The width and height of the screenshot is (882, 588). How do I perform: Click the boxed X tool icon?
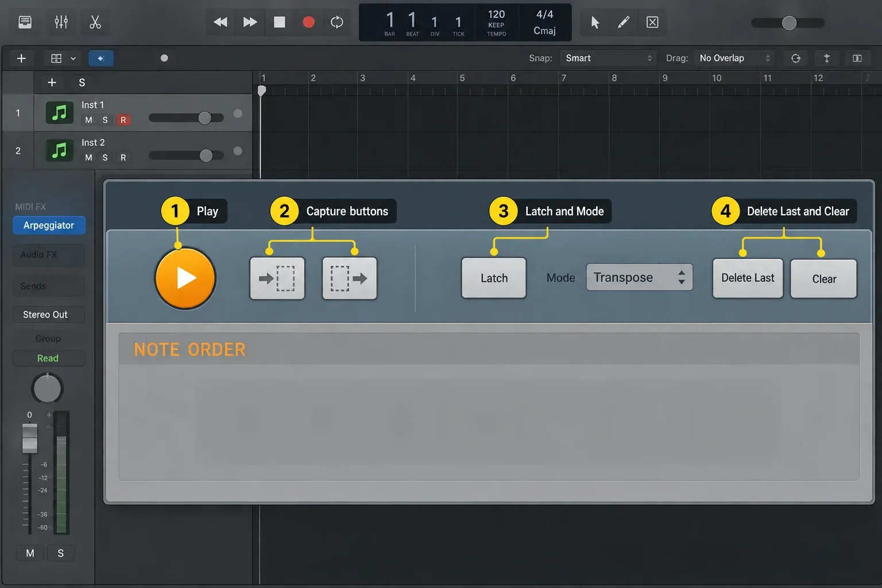point(652,22)
